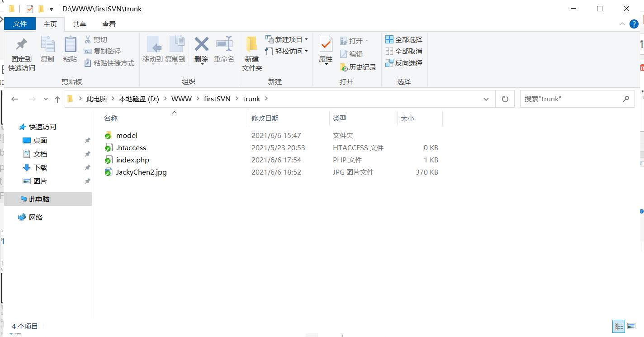
Task: Sort by 大小 column header
Action: click(407, 118)
